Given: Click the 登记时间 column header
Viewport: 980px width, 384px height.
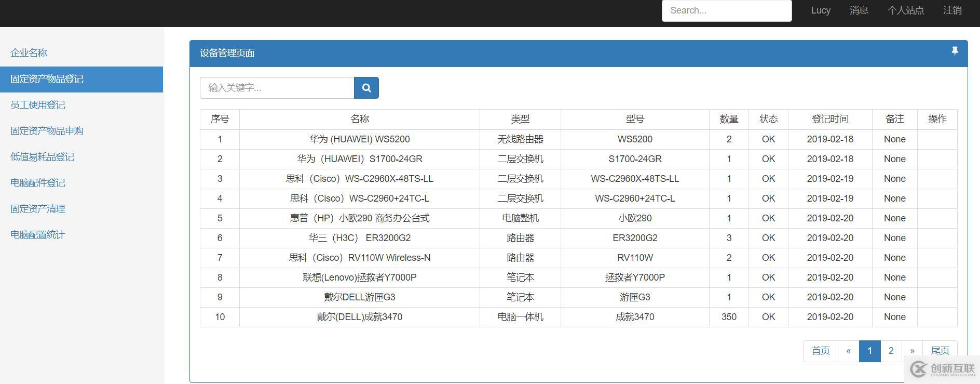Looking at the screenshot, I should (830, 119).
